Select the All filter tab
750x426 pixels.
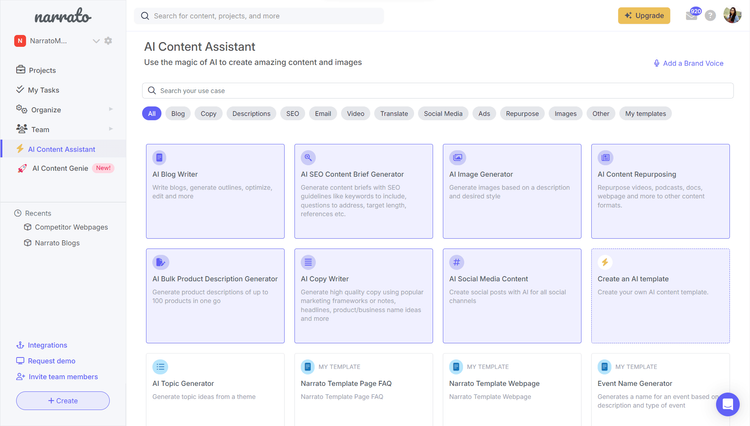click(x=152, y=113)
